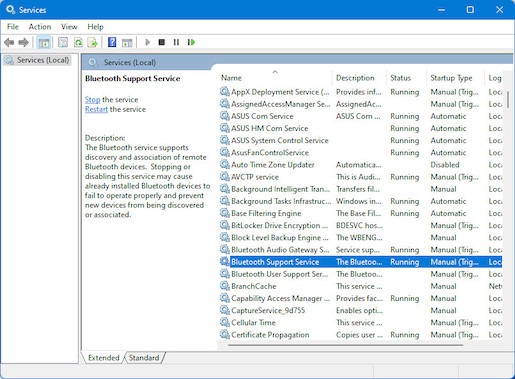The width and height of the screenshot is (515, 379).
Task: Open the blue Help question-mark icon
Action: [112, 42]
